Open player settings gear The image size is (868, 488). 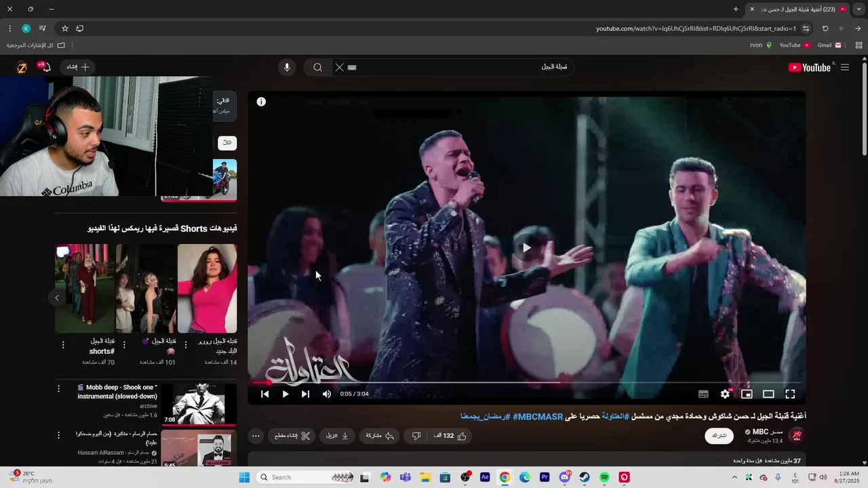click(725, 394)
